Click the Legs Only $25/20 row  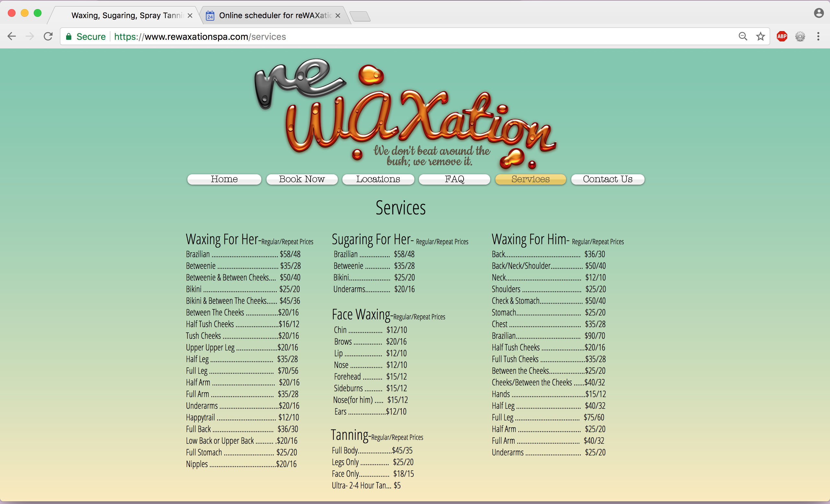[x=373, y=462]
